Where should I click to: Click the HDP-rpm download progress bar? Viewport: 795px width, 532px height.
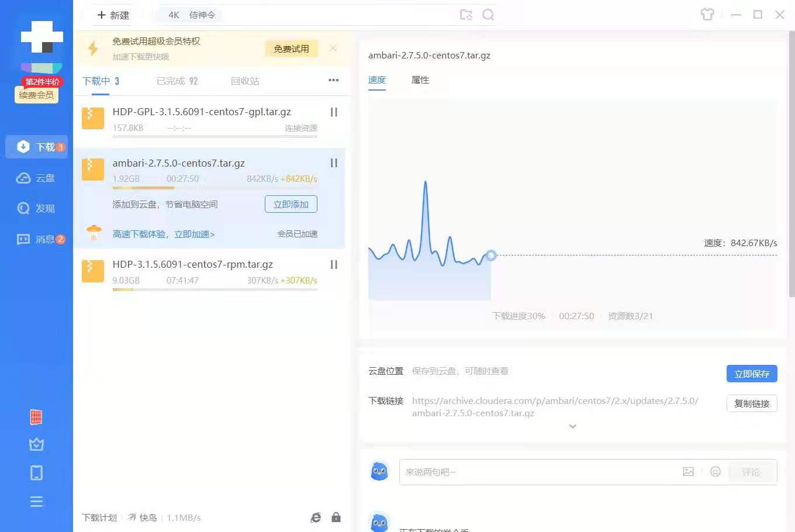pyautogui.click(x=215, y=289)
